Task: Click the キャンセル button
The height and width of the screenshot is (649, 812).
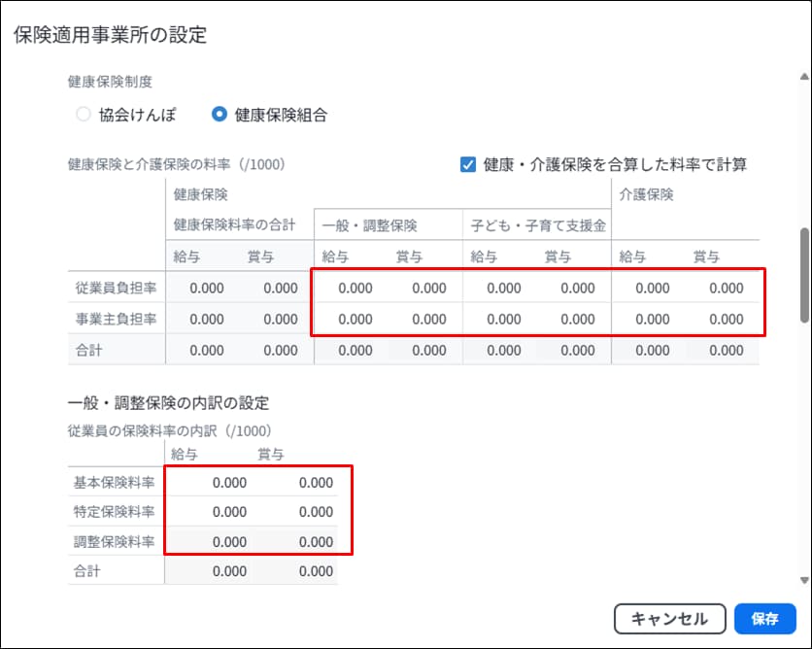Action: (x=668, y=619)
